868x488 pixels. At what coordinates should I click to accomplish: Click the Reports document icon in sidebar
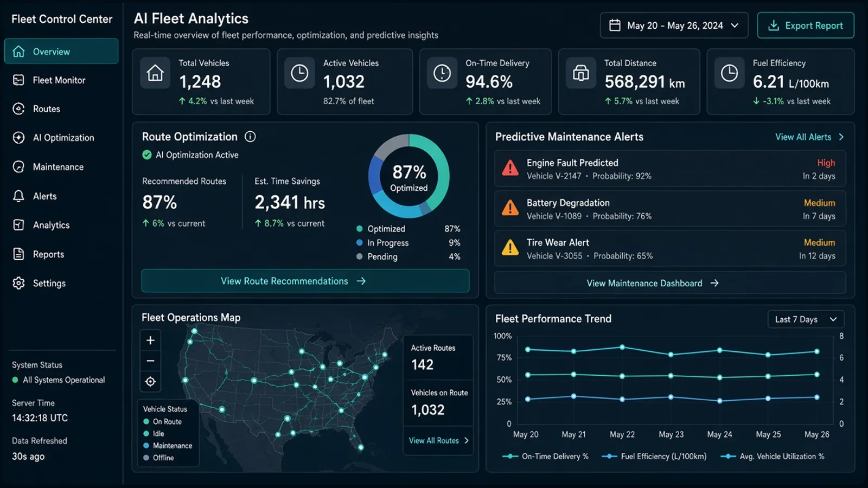point(18,254)
